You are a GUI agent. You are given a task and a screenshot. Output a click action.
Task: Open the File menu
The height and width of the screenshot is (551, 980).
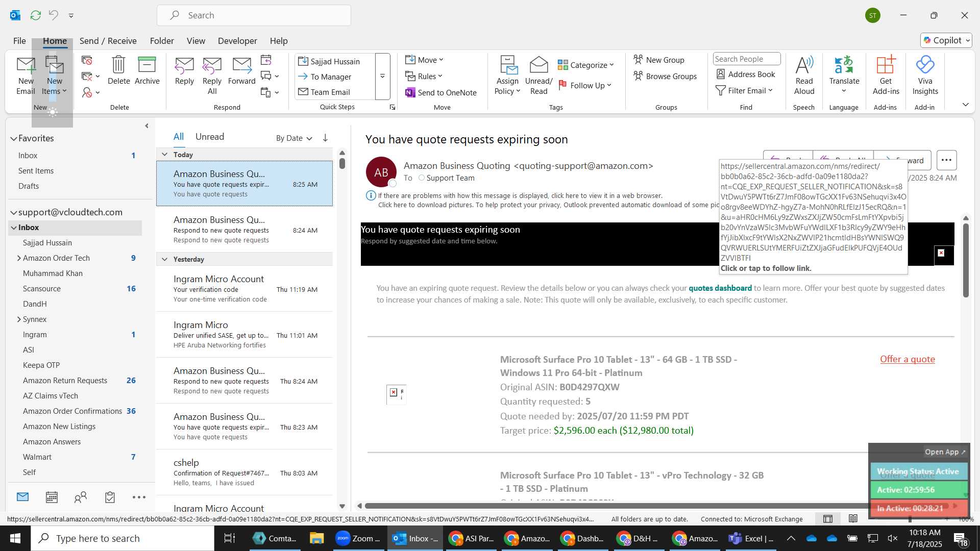pos(19,41)
